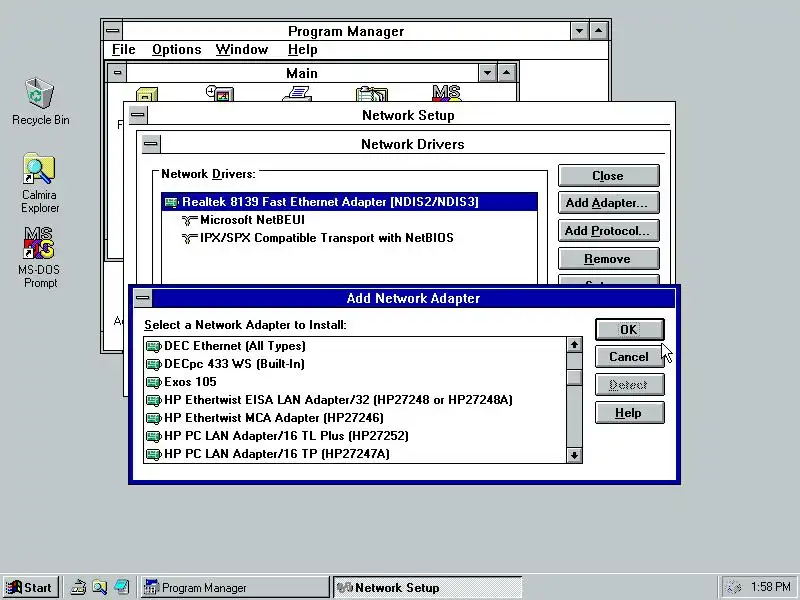Click Remove in Network Drivers

(609, 259)
